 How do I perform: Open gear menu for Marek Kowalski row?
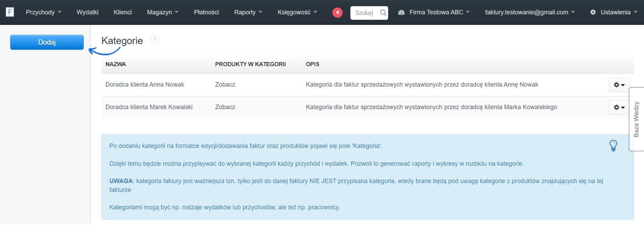coord(619,107)
